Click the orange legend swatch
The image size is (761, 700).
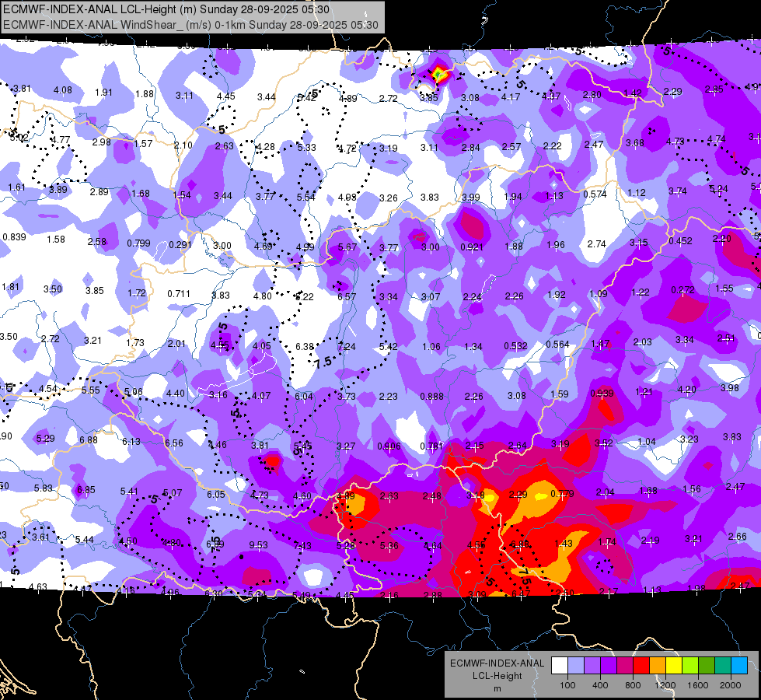tap(658, 666)
